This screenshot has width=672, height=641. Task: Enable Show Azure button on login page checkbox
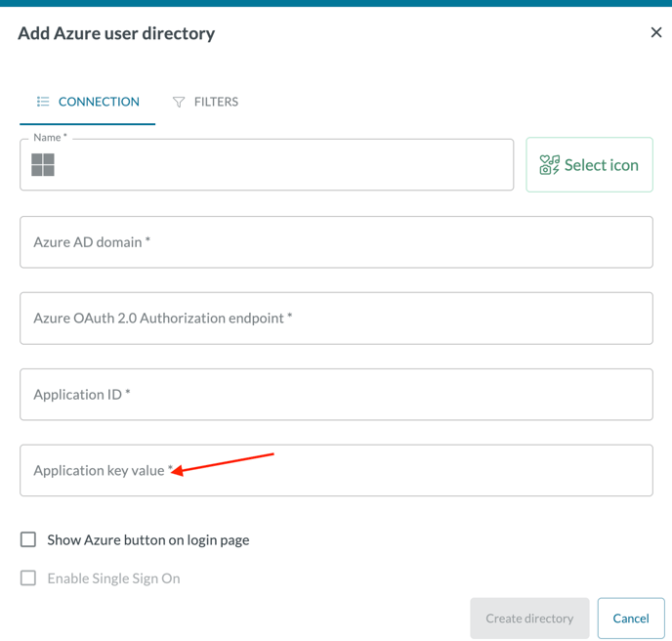coord(28,539)
